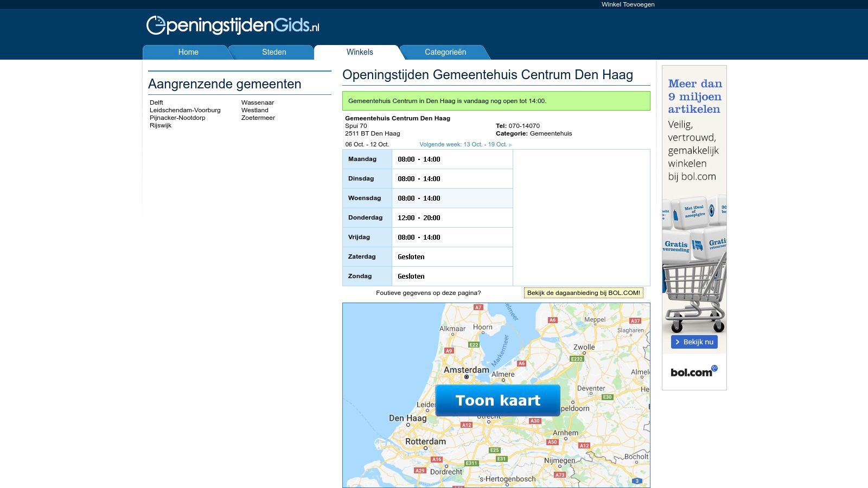This screenshot has height=488, width=868.
Task: Open the Zoetermeer municipality page
Action: click(x=258, y=117)
